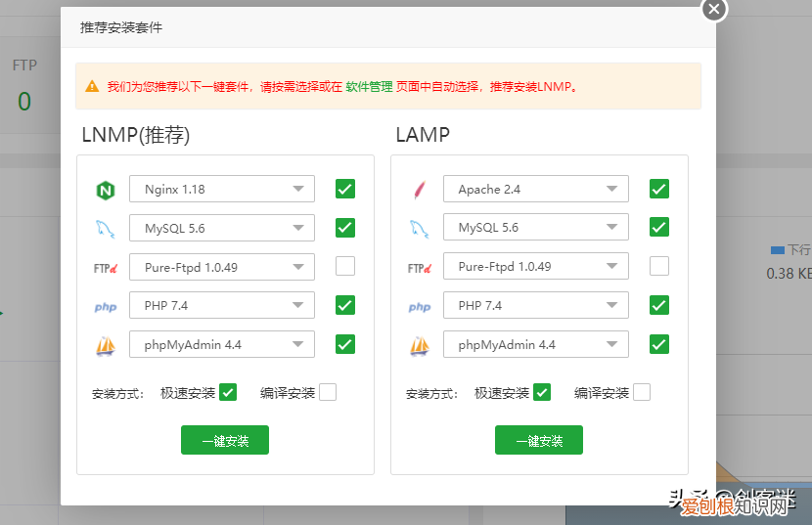The height and width of the screenshot is (525, 812).
Task: Click the php logo in LNMP column
Action: (x=106, y=307)
